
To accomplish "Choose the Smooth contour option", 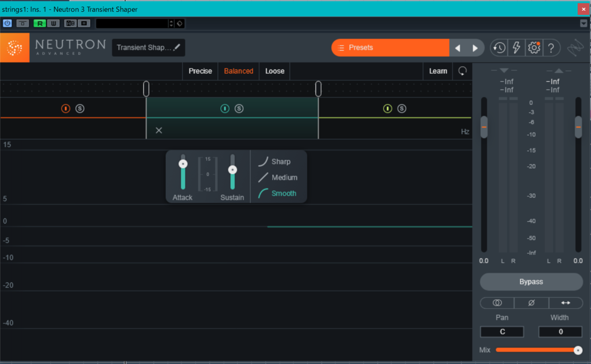I will click(277, 193).
